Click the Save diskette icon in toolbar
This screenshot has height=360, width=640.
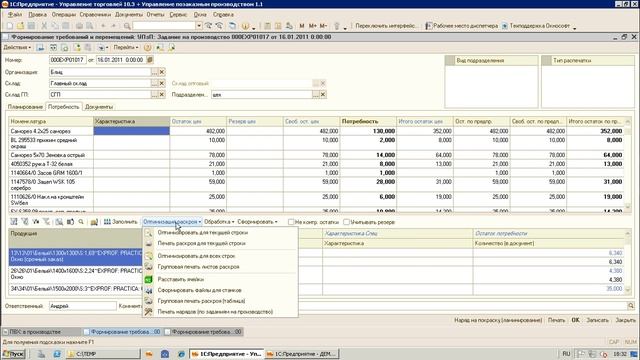tap(31, 26)
